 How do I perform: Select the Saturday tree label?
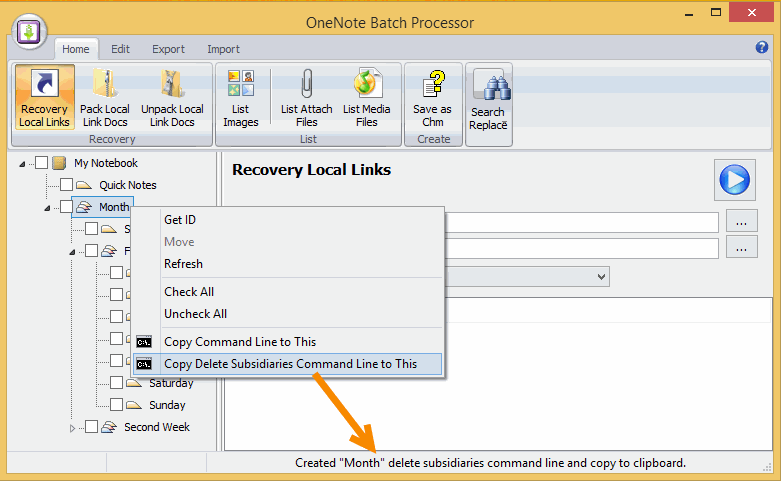tap(171, 383)
